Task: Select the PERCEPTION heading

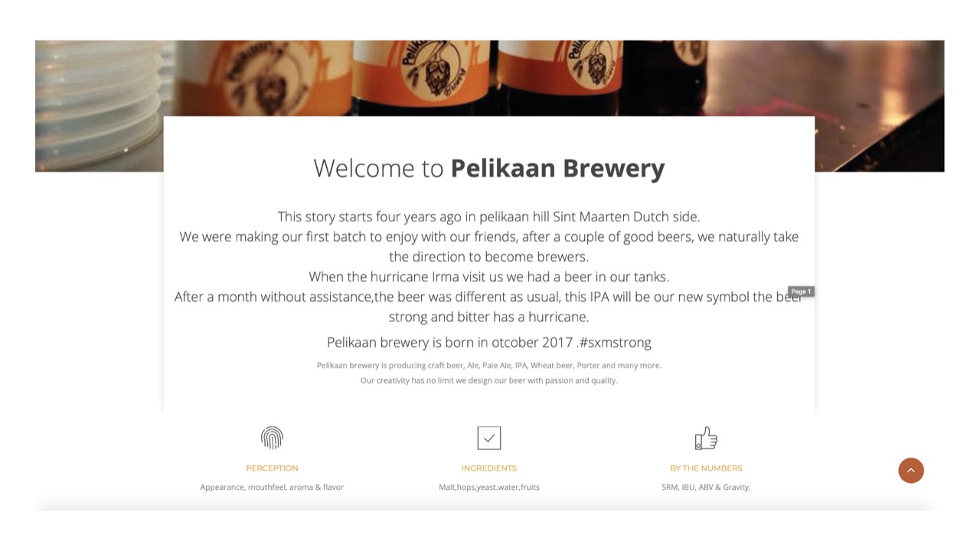Action: tap(272, 468)
